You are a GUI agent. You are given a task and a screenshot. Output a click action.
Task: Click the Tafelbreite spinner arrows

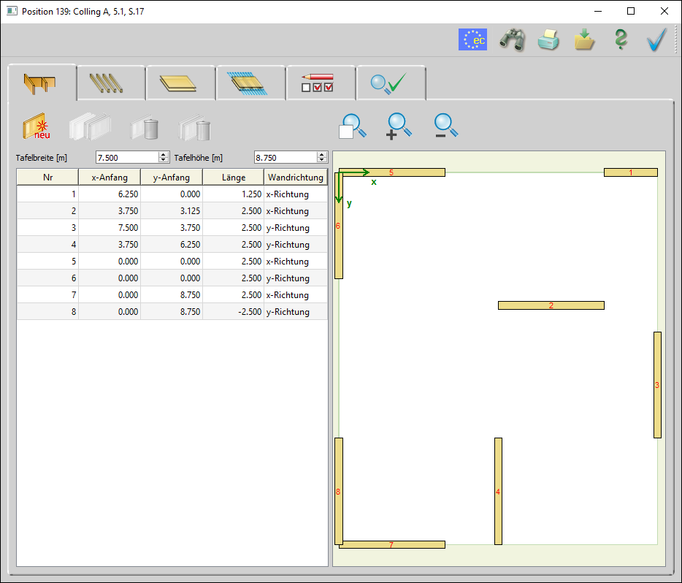point(164,157)
